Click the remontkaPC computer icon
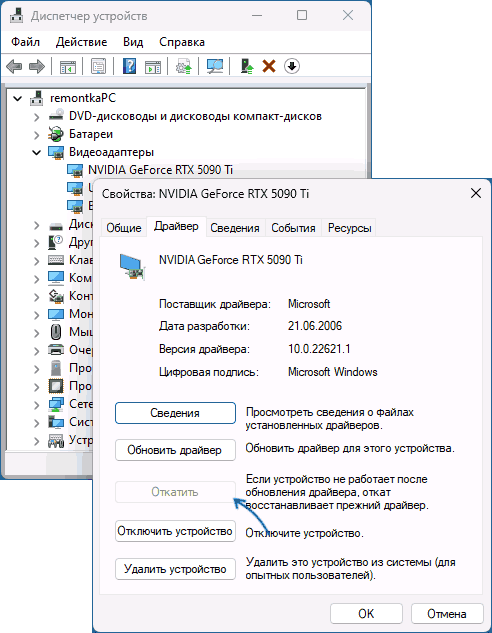Screen dimensions: 492x633 (x=37, y=98)
